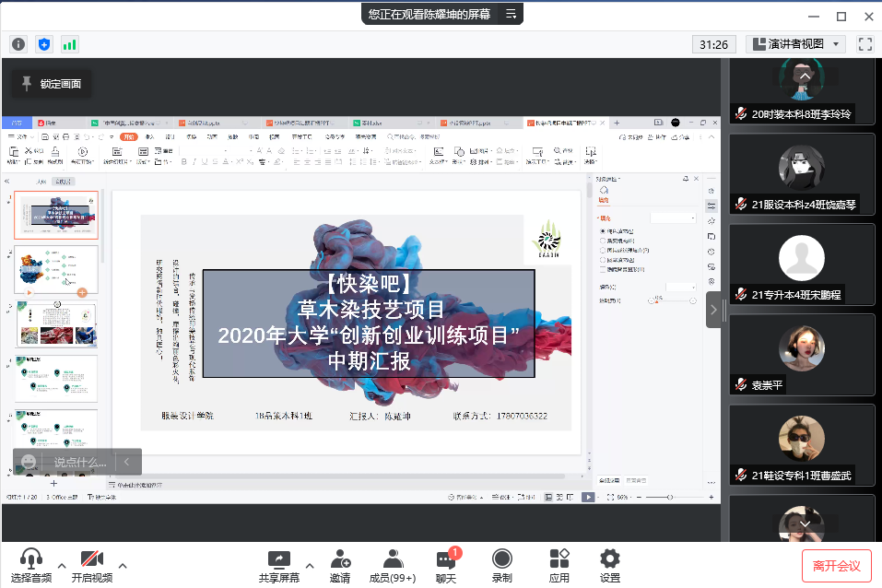Viewport: 882px width, 588px height.
Task: Open the 聊天 chat with unread badge
Action: tap(446, 564)
